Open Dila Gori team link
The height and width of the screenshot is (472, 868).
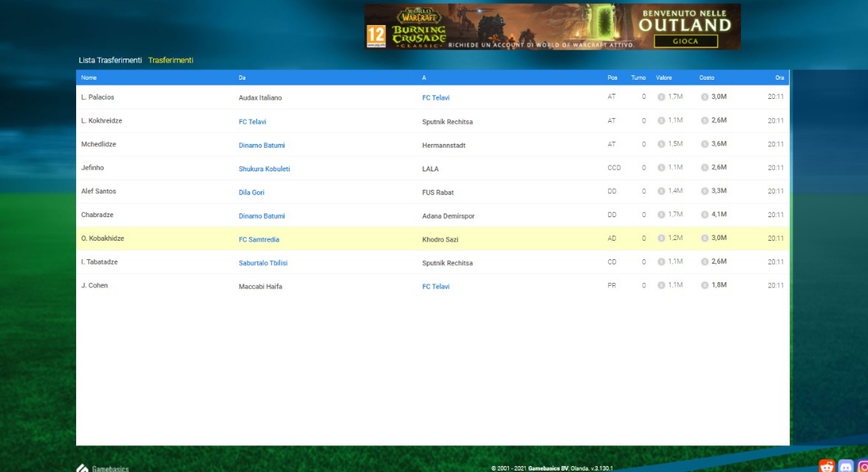point(251,193)
